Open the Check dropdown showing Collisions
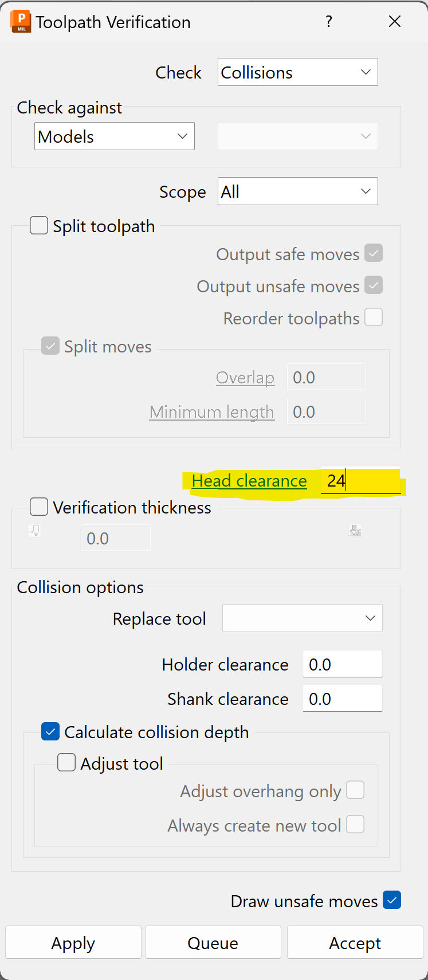Viewport: 428px width, 980px height. click(297, 72)
